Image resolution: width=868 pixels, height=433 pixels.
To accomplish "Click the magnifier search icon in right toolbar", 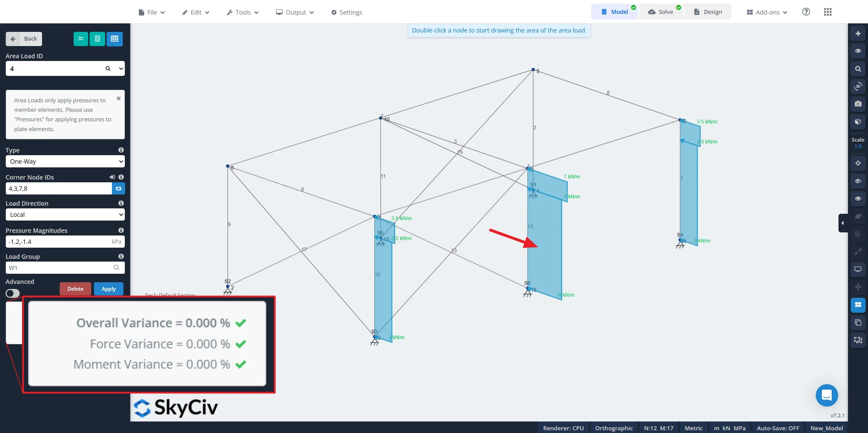I will coord(858,69).
